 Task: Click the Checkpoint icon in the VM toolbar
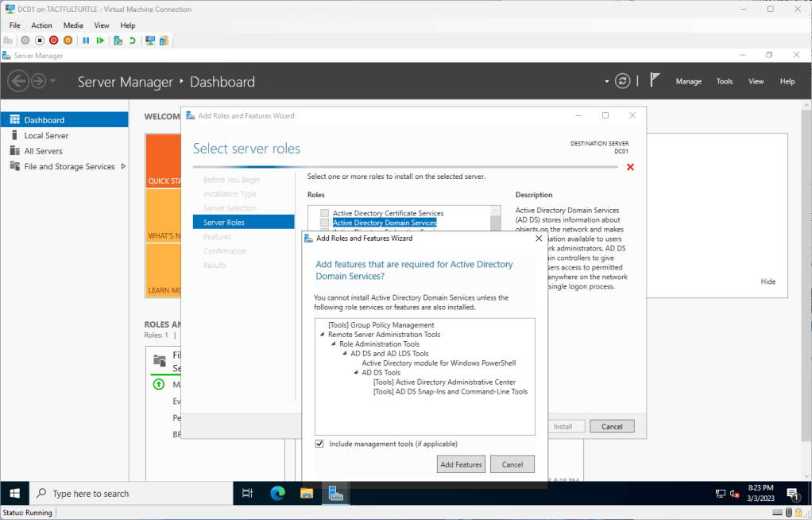(118, 41)
